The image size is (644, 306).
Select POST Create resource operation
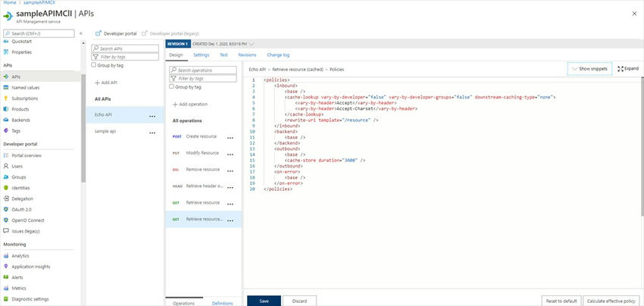[x=203, y=136]
